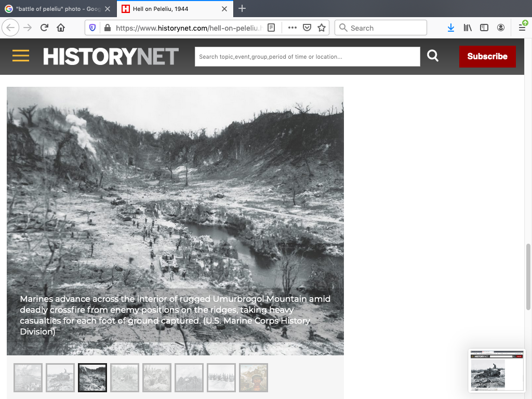
Task: Open the Library icon in the toolbar
Action: click(468, 28)
